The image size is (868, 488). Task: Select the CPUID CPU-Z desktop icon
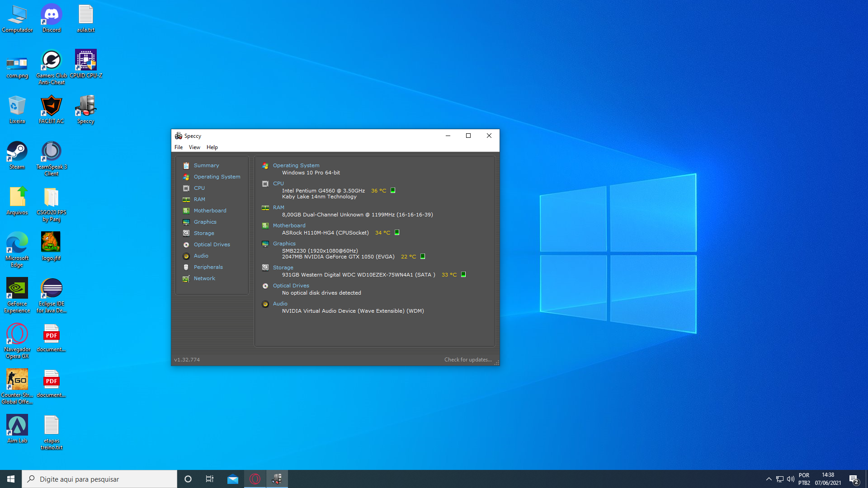(x=86, y=64)
